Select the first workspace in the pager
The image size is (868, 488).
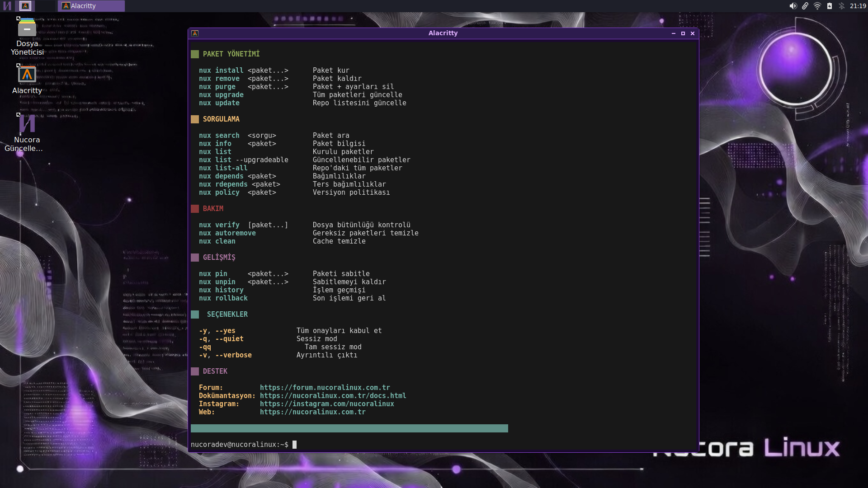point(25,6)
